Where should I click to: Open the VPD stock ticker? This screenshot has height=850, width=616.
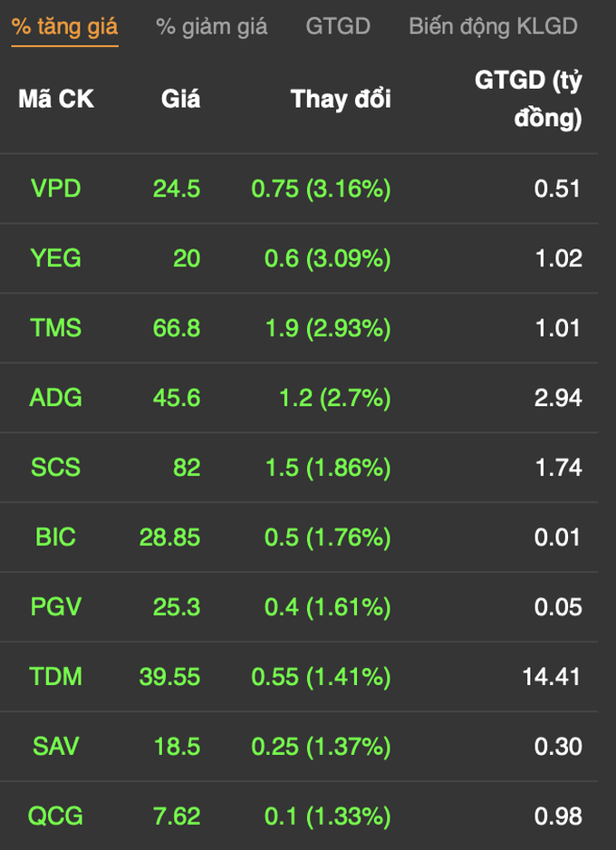click(x=56, y=188)
